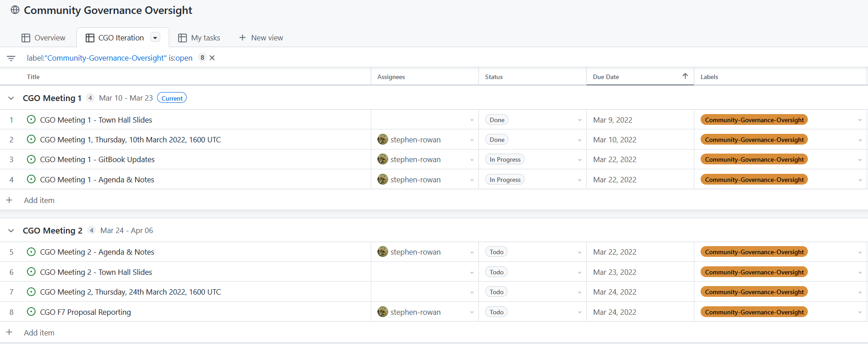Click open issue icon on CGO F7 Proposal Reporting
Viewport: 868px width, 344px height.
tap(31, 312)
